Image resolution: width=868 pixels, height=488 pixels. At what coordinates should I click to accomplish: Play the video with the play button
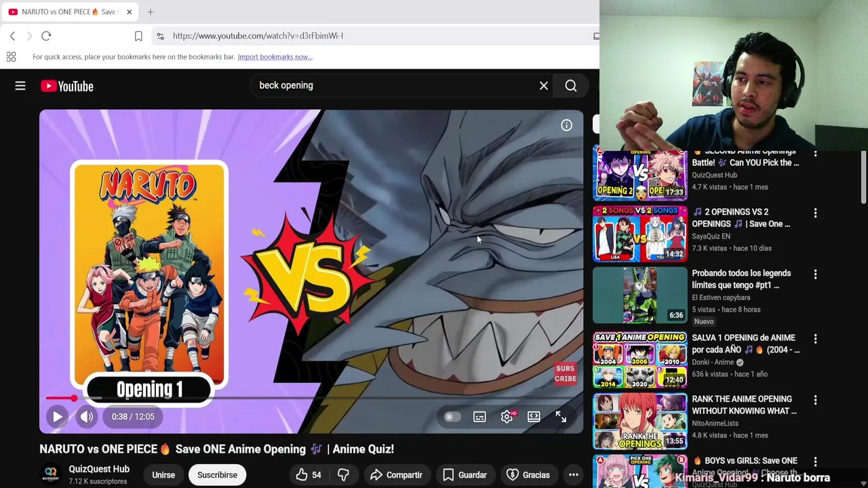(x=58, y=417)
